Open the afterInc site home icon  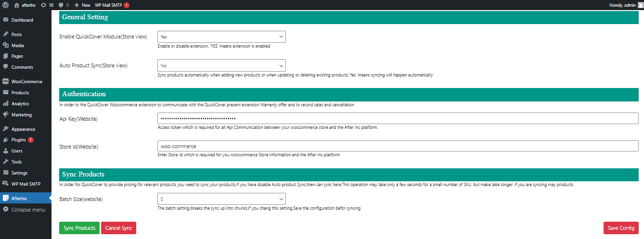17,5
